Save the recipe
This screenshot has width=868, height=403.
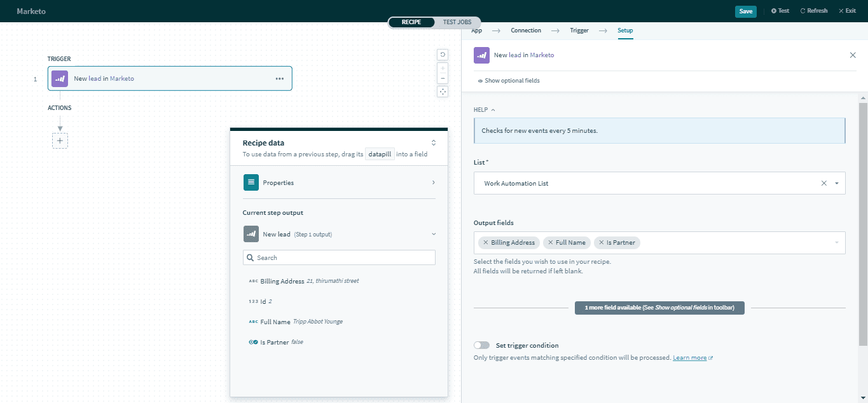(x=745, y=11)
